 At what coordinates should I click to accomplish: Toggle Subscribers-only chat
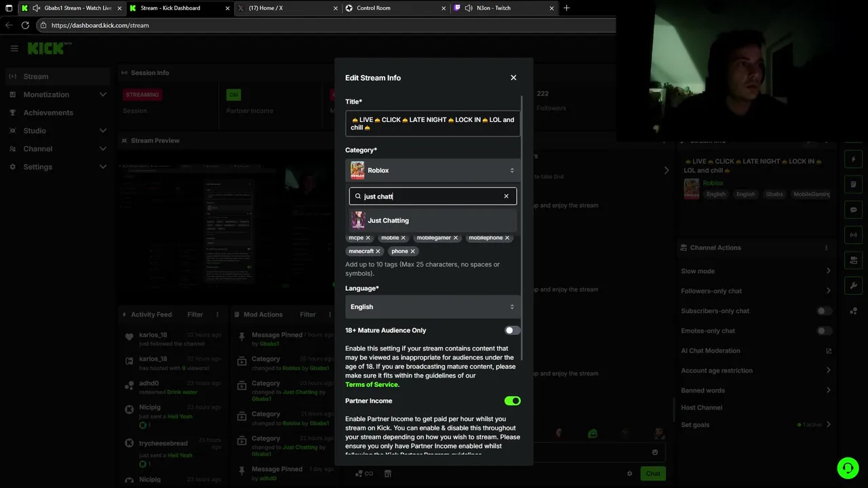824,311
